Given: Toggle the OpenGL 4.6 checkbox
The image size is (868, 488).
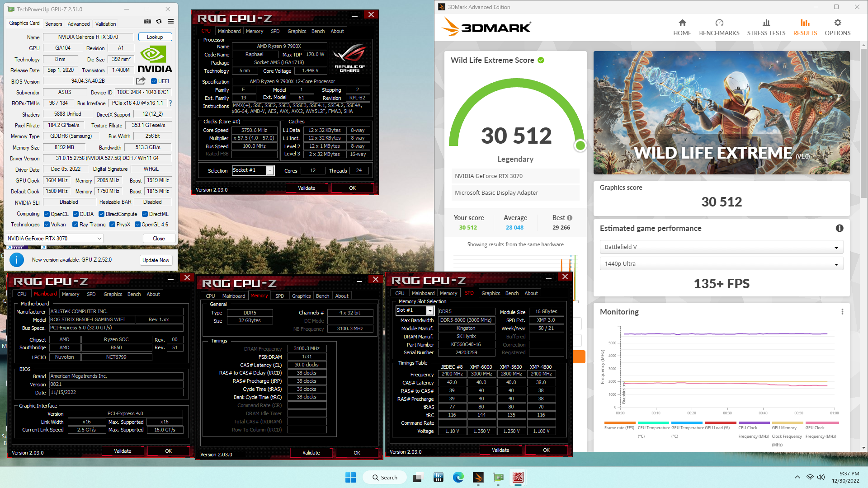Looking at the screenshot, I should (137, 225).
